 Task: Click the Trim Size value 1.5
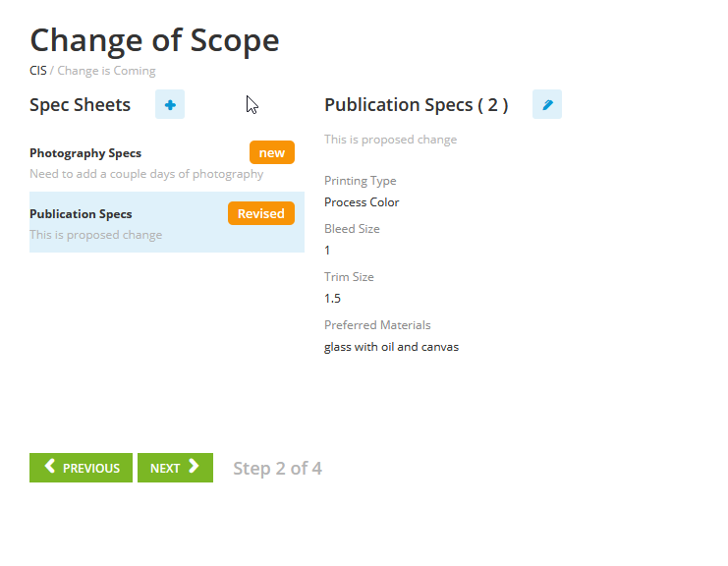pos(332,299)
